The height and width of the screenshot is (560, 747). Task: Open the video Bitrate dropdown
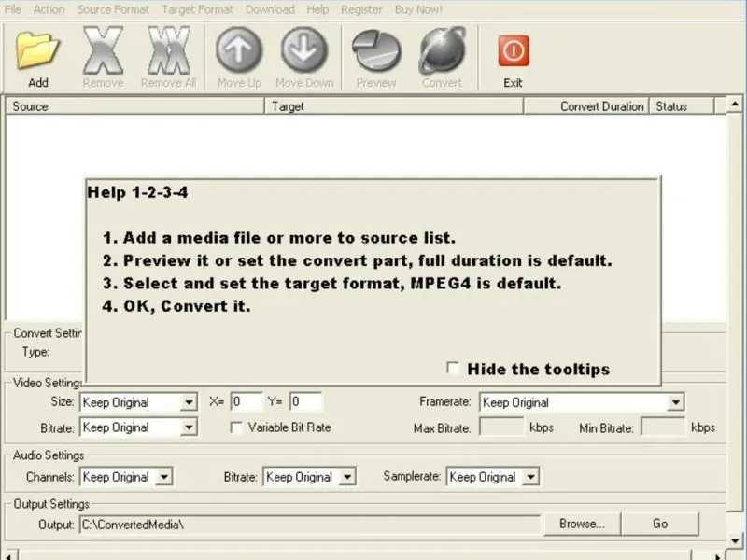pos(190,427)
